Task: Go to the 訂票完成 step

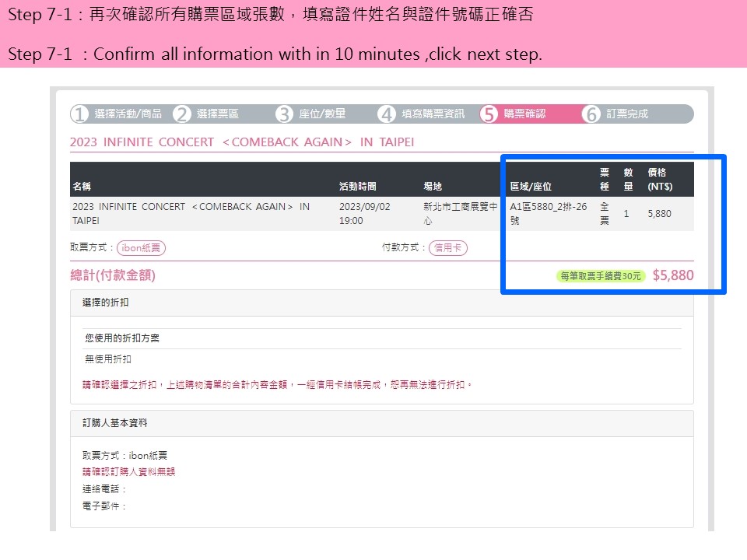Action: click(x=627, y=114)
